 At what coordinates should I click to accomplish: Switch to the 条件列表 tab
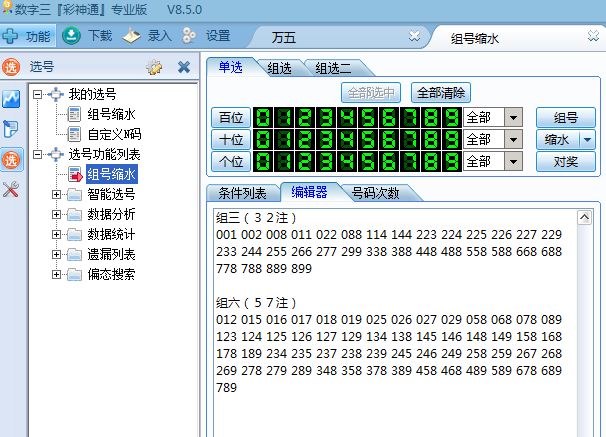(241, 193)
